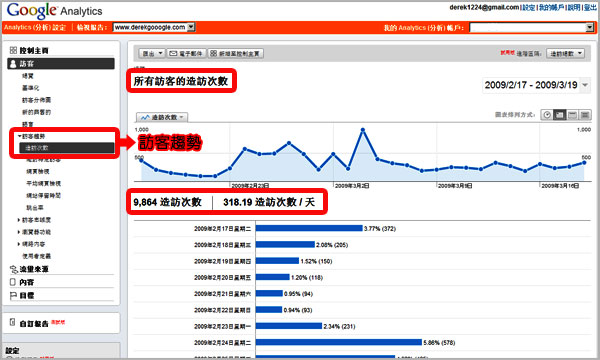Select 平均瀏覽量 in the sidebar
This screenshot has height=360, width=600.
click(43, 184)
